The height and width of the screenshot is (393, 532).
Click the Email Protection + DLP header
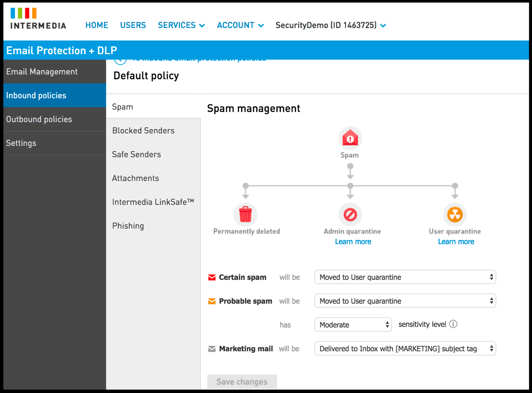61,50
